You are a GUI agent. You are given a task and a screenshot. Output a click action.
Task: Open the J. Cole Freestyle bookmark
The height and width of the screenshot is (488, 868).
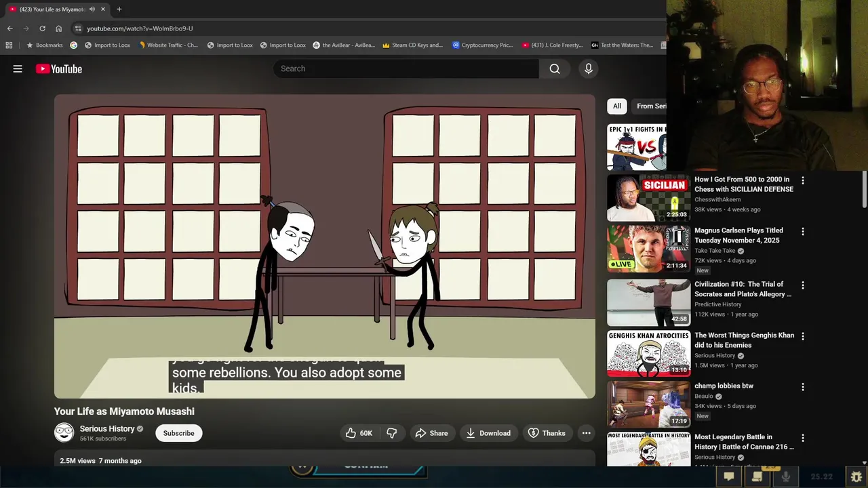(552, 45)
